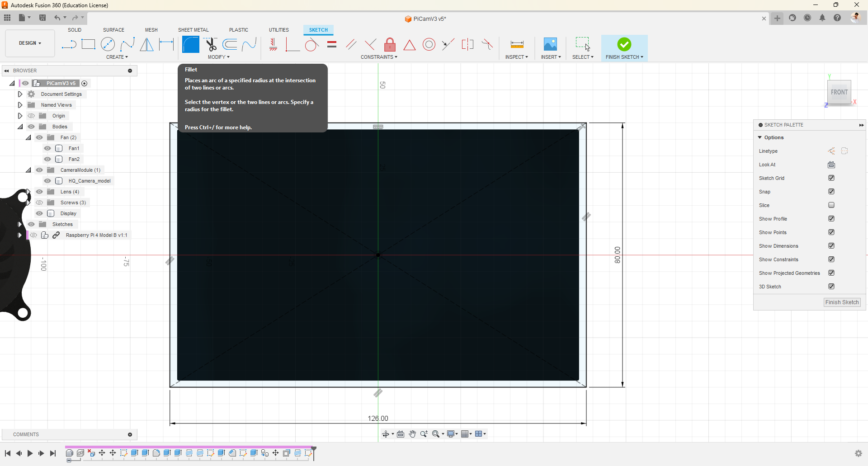
Task: Click the timeline Play button
Action: coord(30,453)
